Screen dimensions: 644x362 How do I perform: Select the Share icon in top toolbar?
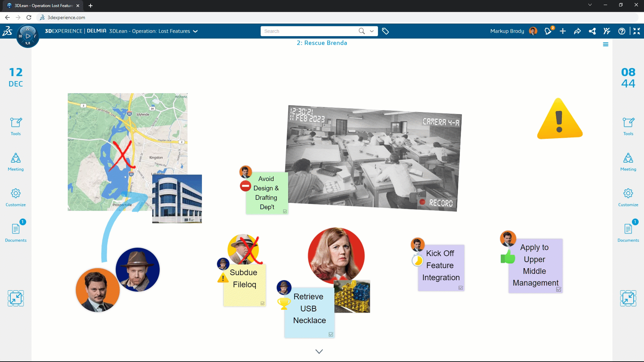point(592,31)
